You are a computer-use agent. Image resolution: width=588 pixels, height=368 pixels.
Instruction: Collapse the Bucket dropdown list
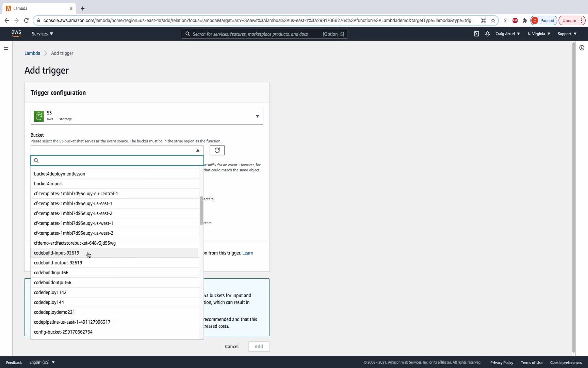(117, 150)
